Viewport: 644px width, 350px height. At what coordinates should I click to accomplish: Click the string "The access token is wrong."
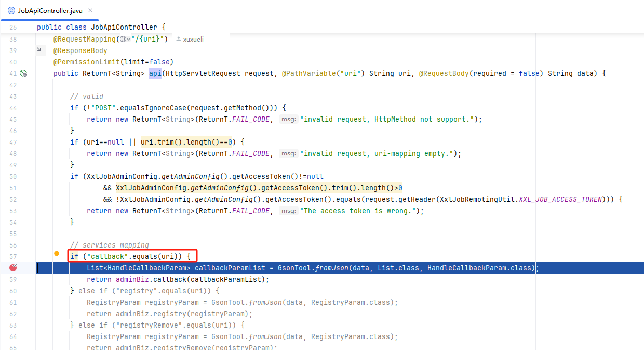click(358, 211)
